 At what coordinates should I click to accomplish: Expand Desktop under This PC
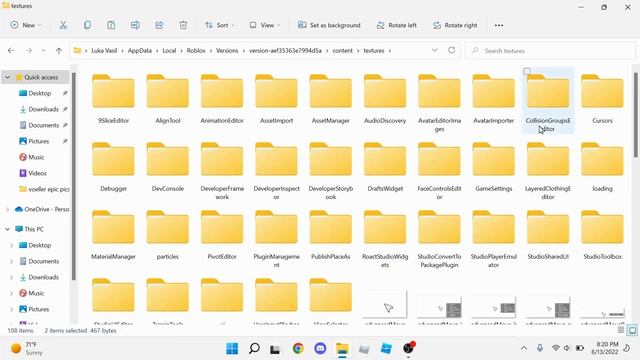point(11,245)
